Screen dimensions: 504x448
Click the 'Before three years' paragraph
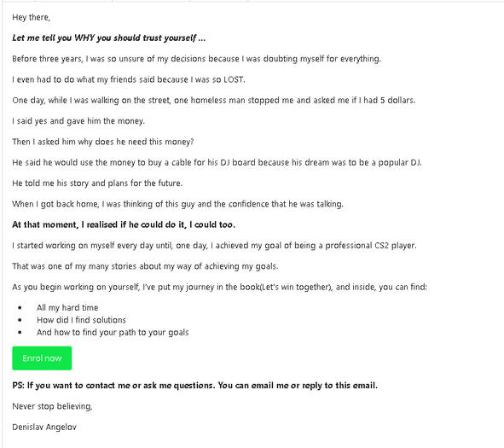pyautogui.click(x=196, y=59)
